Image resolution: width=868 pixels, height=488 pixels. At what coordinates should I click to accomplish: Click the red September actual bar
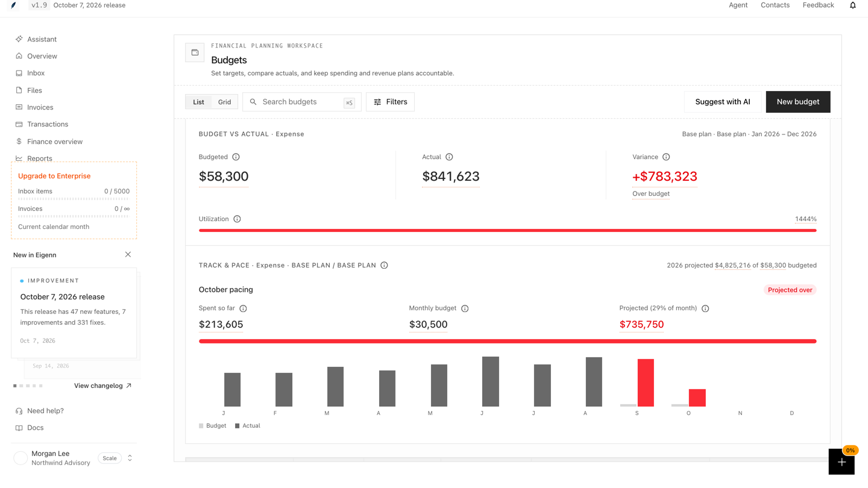(646, 383)
